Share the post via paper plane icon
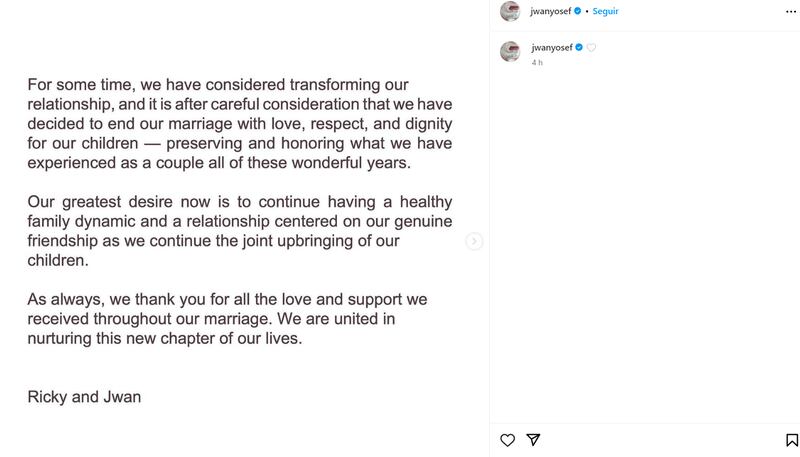 (x=534, y=440)
